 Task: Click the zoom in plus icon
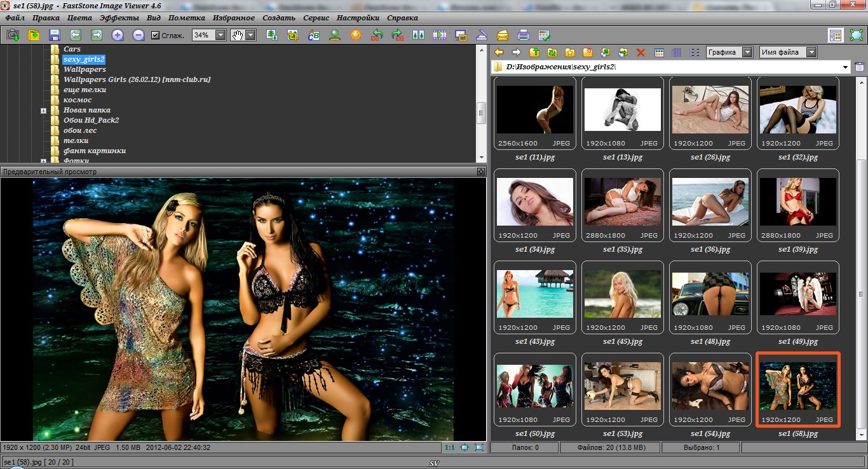tap(118, 36)
